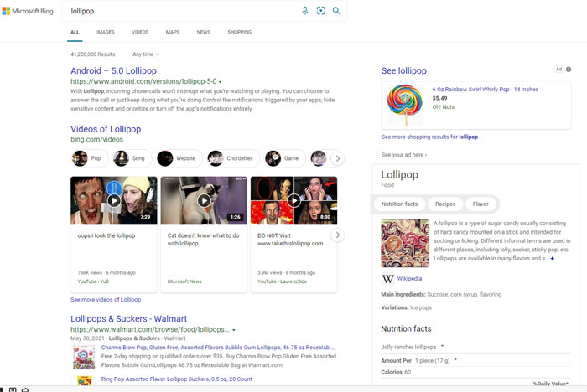Expand walmart.com URL dropdown arrow

(234, 330)
